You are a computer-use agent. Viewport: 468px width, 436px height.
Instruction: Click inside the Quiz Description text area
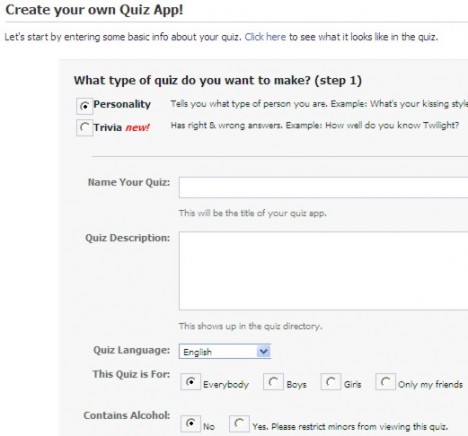click(323, 271)
